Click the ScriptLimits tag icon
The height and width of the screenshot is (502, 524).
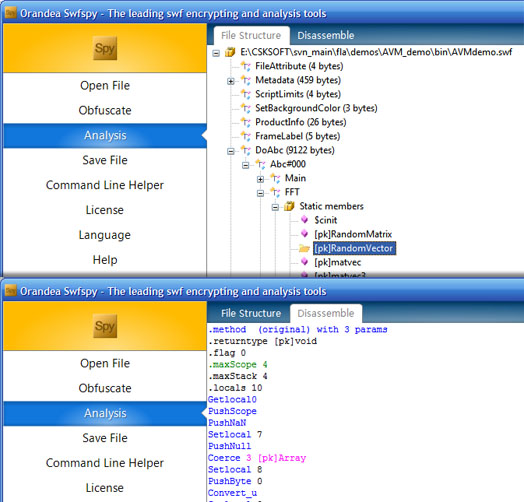point(246,94)
